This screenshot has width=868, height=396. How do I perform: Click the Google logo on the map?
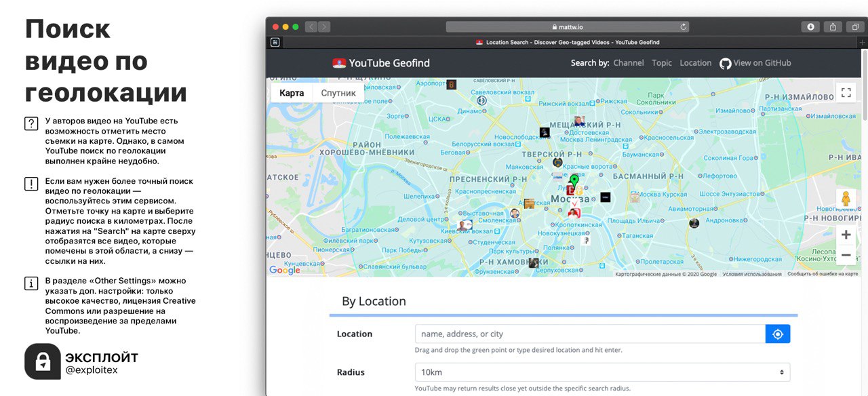pos(285,271)
